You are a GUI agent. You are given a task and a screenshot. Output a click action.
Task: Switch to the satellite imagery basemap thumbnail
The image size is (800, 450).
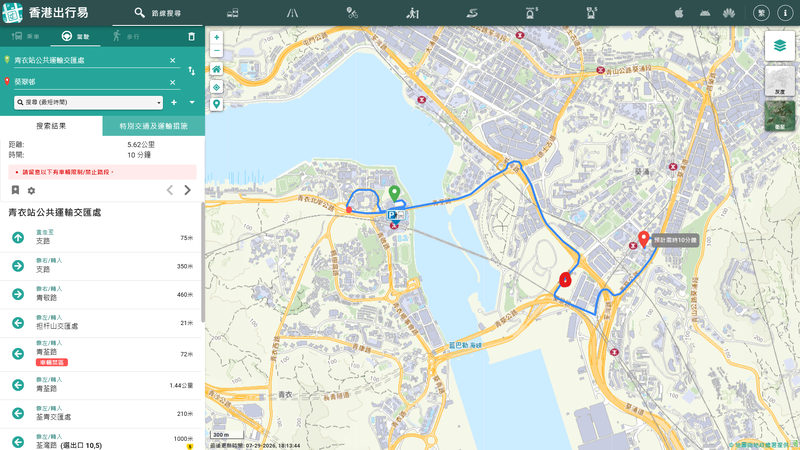(780, 115)
